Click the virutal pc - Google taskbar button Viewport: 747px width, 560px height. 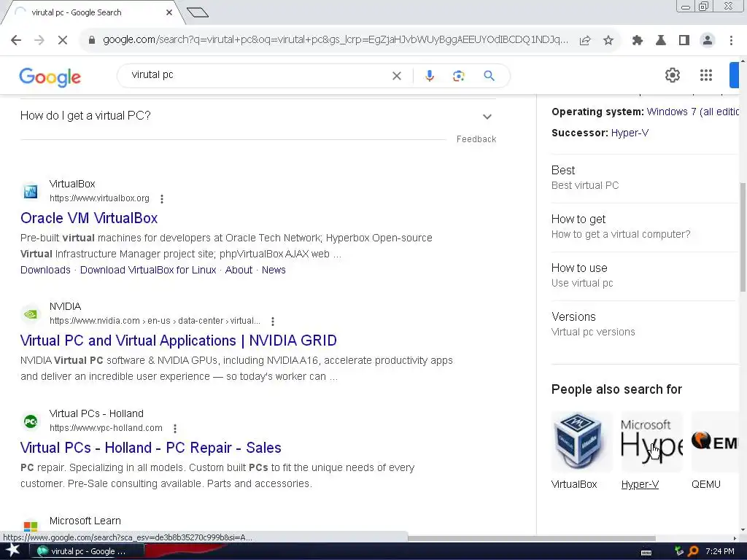88,551
